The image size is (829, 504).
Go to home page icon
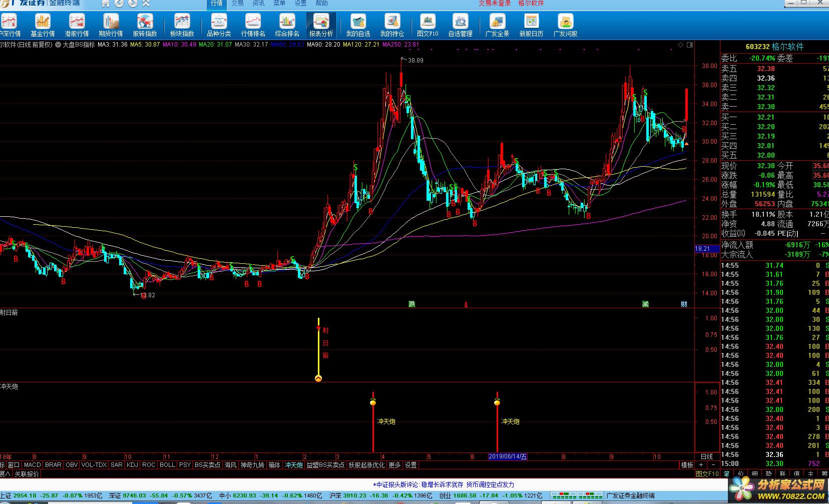[x=106, y=4]
